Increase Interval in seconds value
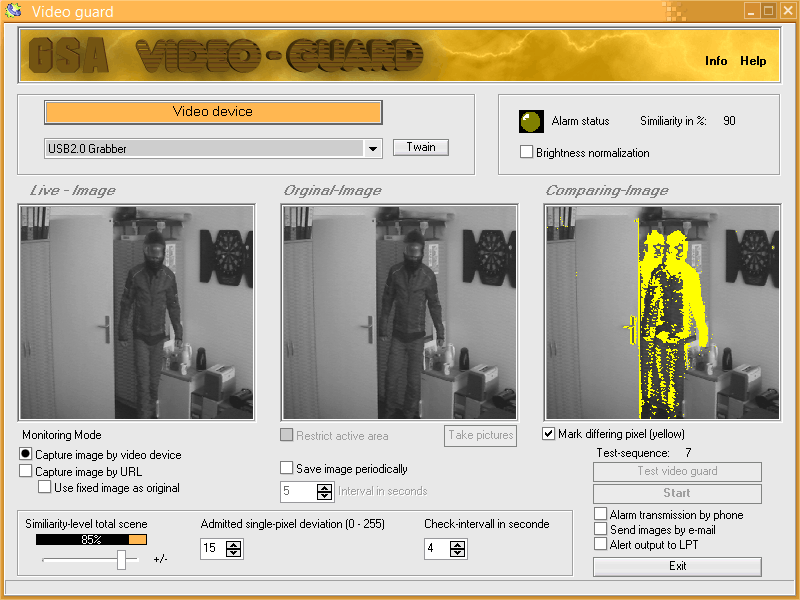This screenshot has width=800, height=600. pos(324,487)
